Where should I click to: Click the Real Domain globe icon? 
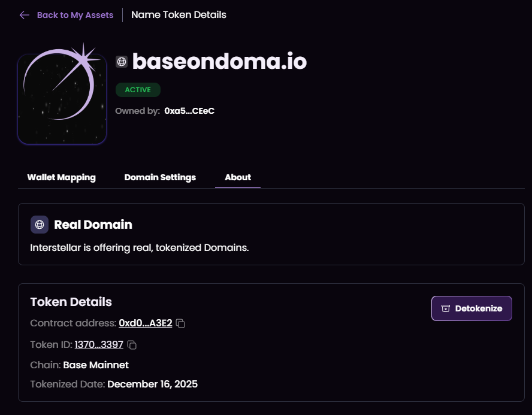tap(40, 225)
